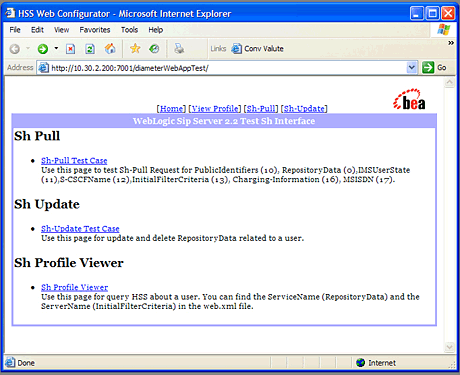Click the Done status page icon

[10, 362]
